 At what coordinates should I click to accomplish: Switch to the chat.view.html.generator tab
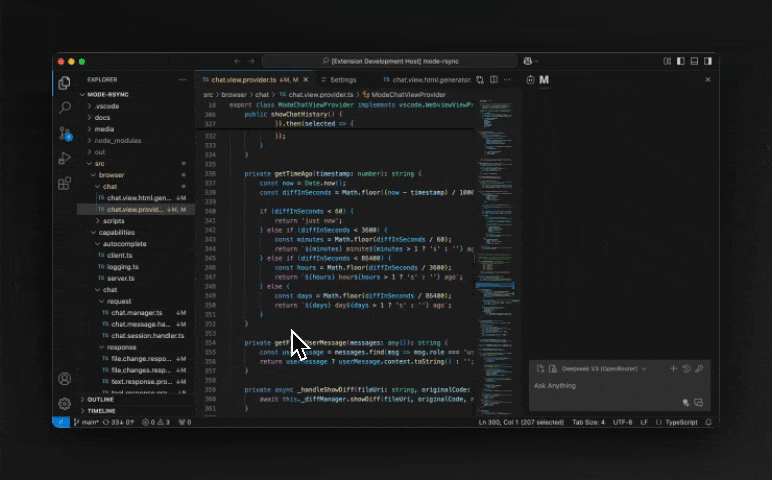[x=427, y=80]
